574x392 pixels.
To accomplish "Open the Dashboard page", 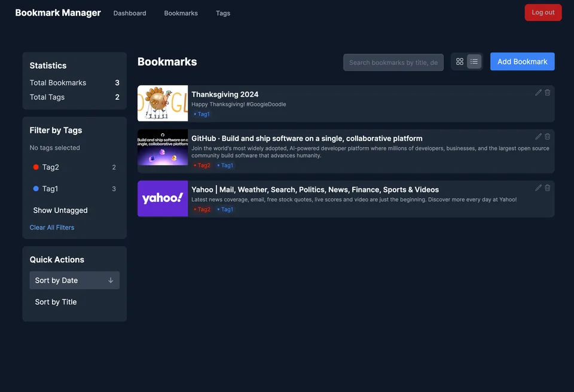I will point(130,13).
